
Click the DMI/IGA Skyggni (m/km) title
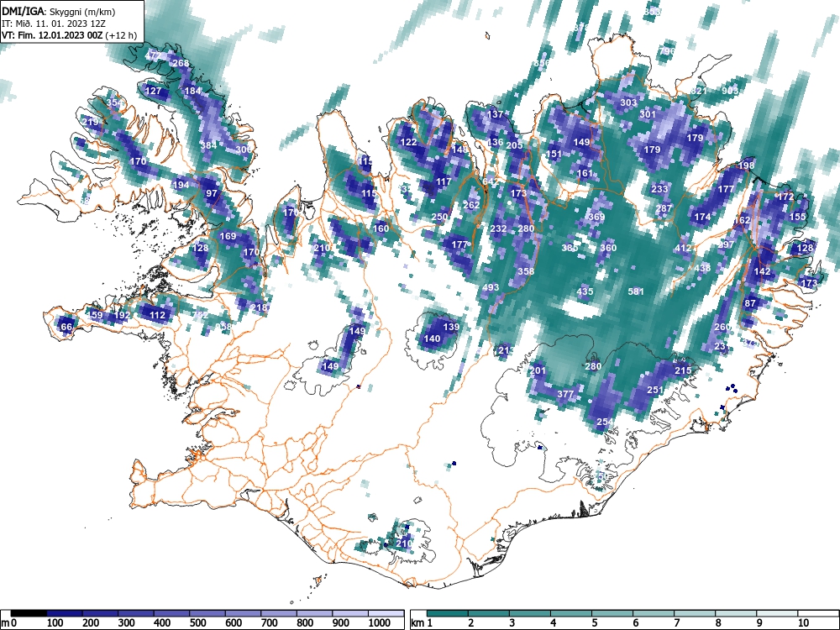click(x=59, y=12)
